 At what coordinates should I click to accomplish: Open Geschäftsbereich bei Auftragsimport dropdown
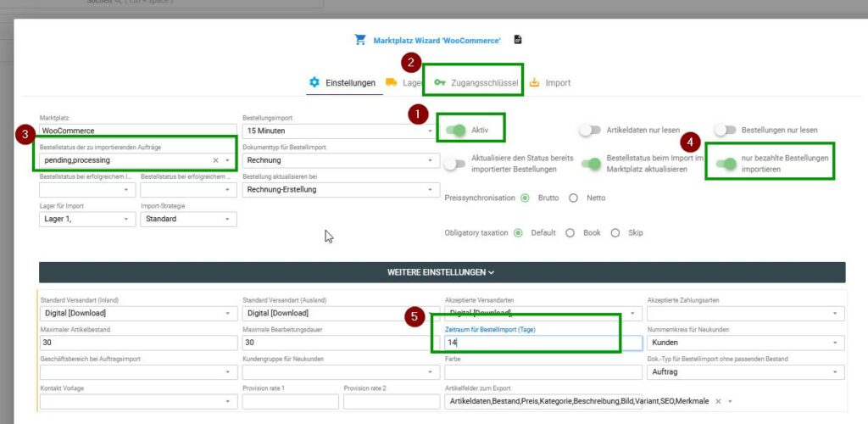[138, 372]
